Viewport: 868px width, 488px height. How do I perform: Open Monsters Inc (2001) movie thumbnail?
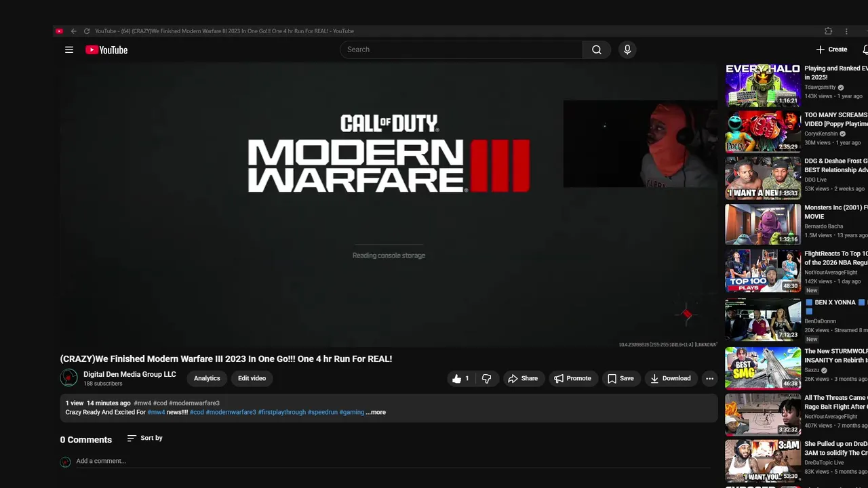[x=763, y=224]
